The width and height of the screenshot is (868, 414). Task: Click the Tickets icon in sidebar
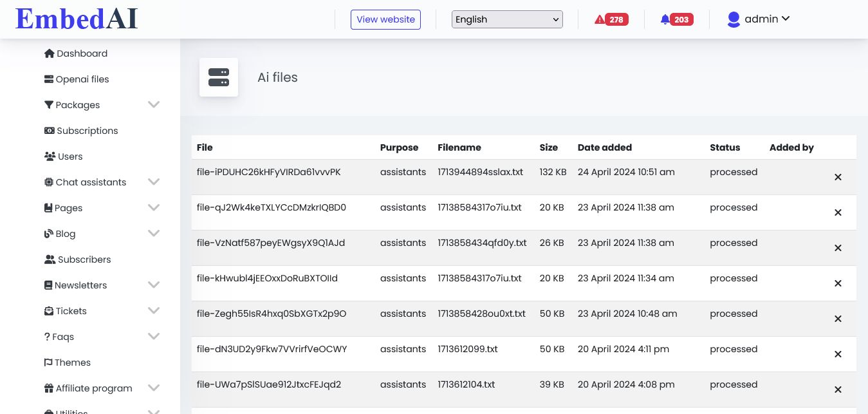click(48, 311)
